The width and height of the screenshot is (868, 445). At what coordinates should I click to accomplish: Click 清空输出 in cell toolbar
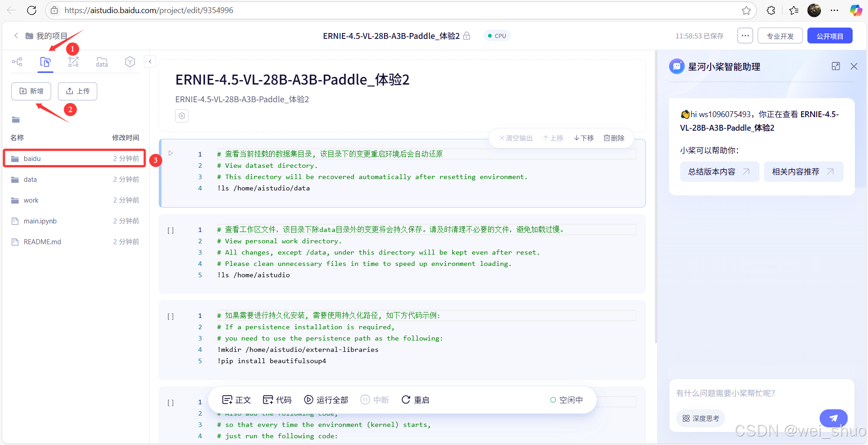(x=516, y=138)
